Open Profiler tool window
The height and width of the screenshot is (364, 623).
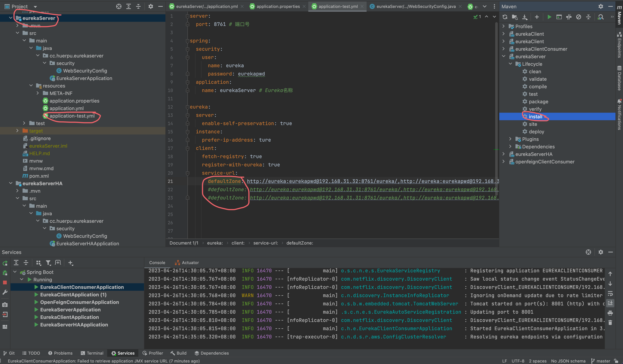[153, 353]
